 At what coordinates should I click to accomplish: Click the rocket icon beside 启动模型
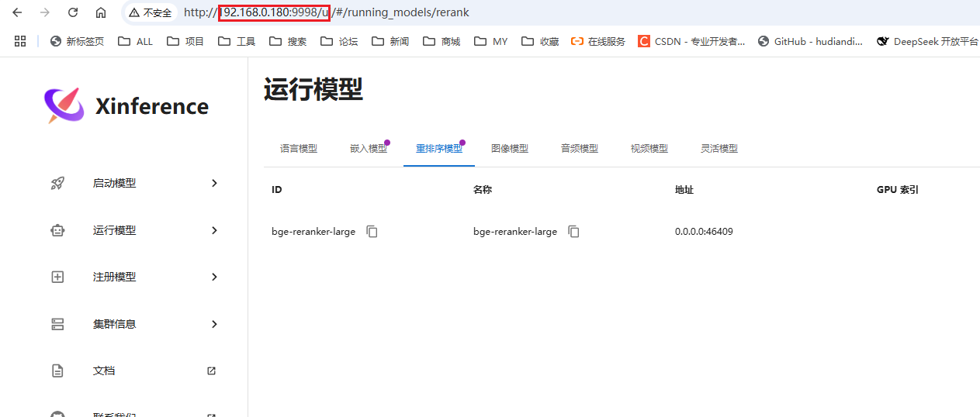pos(57,184)
